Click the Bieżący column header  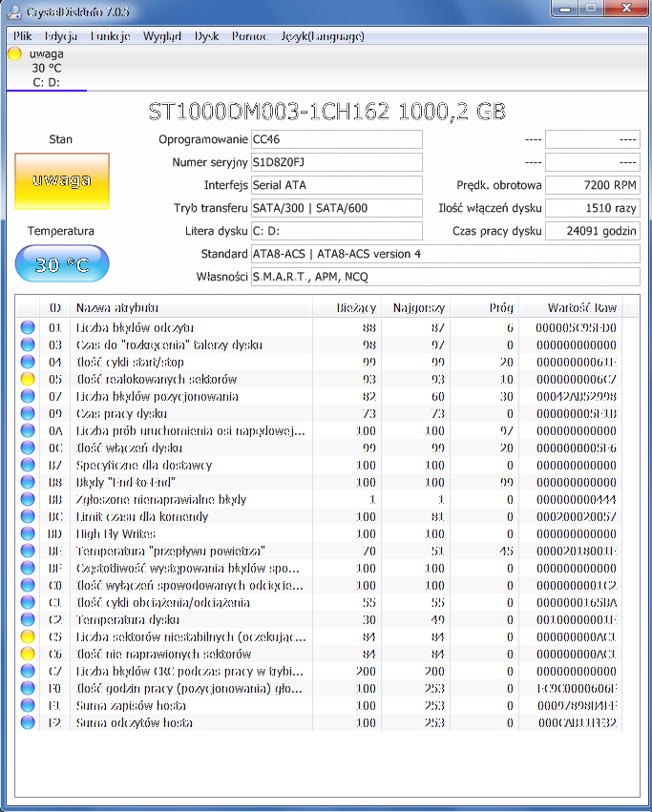[x=347, y=307]
